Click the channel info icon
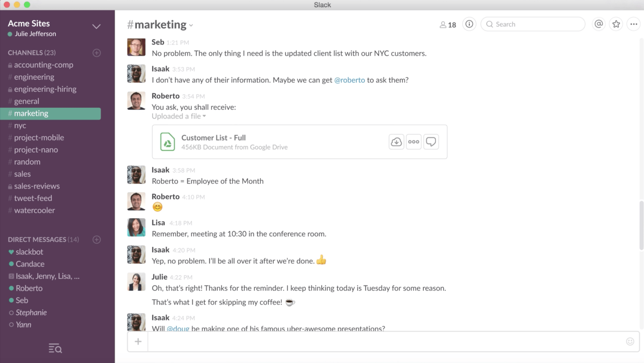 (x=469, y=24)
